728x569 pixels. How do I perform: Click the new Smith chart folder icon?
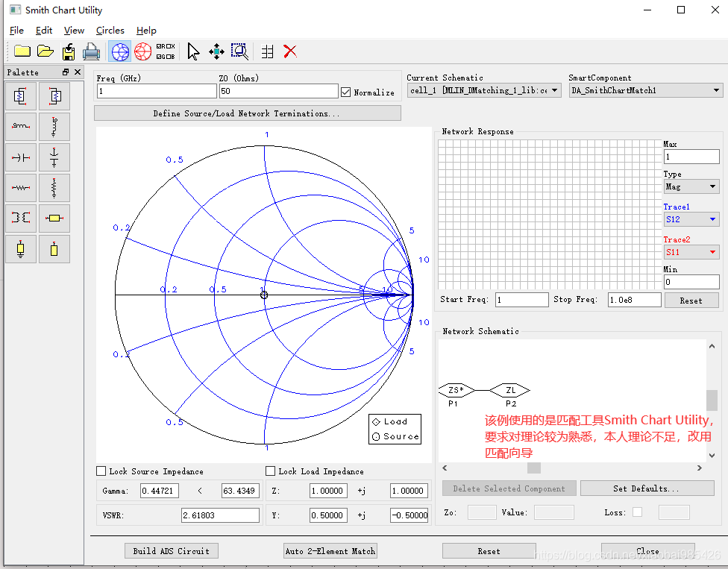click(22, 51)
